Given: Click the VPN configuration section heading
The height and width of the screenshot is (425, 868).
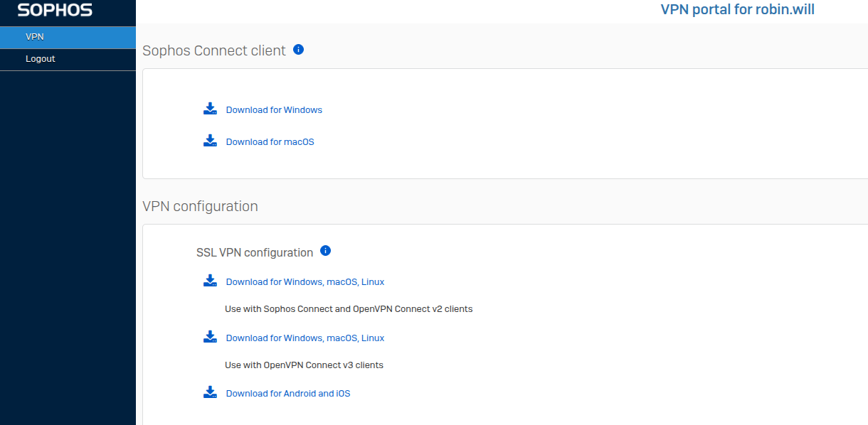Looking at the screenshot, I should pyautogui.click(x=200, y=206).
